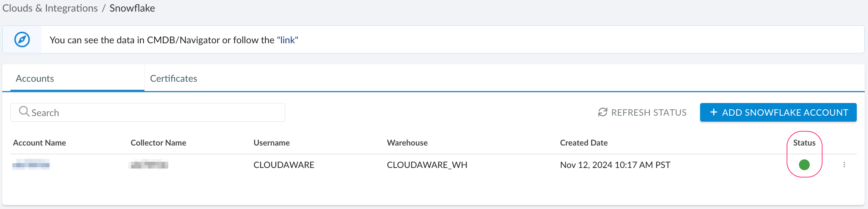Sort by Collector Name column header
The image size is (868, 209).
pos(158,143)
